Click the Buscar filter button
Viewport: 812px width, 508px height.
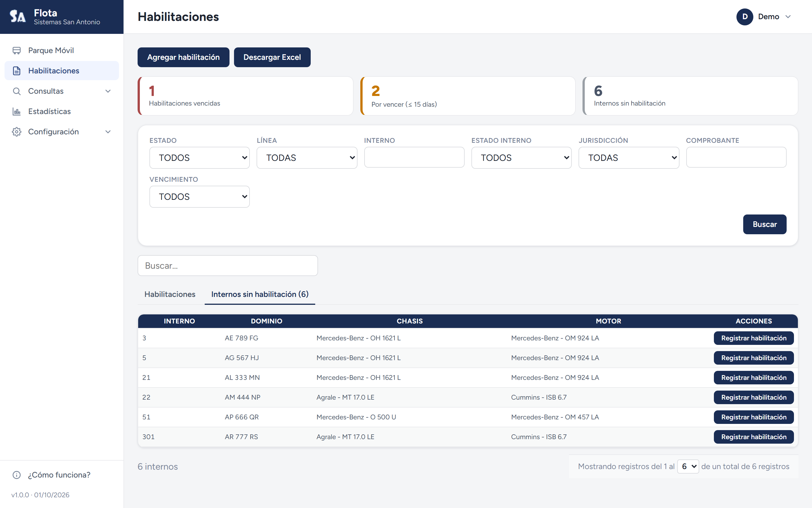pyautogui.click(x=764, y=224)
